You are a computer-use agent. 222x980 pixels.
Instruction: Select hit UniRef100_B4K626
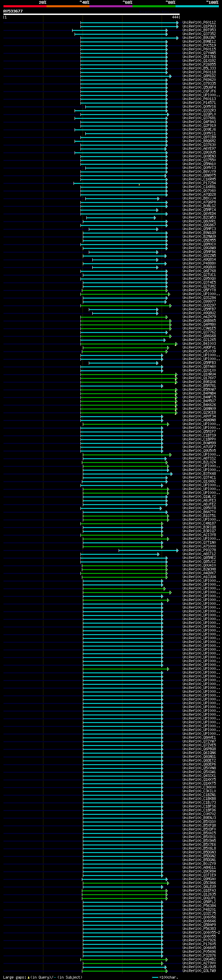pyautogui.click(x=199, y=405)
